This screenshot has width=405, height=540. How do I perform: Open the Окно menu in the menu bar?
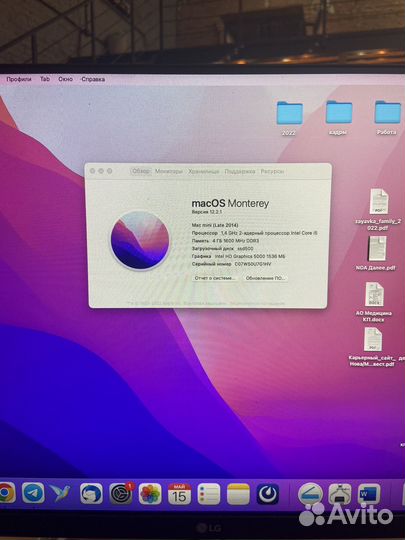(65, 79)
